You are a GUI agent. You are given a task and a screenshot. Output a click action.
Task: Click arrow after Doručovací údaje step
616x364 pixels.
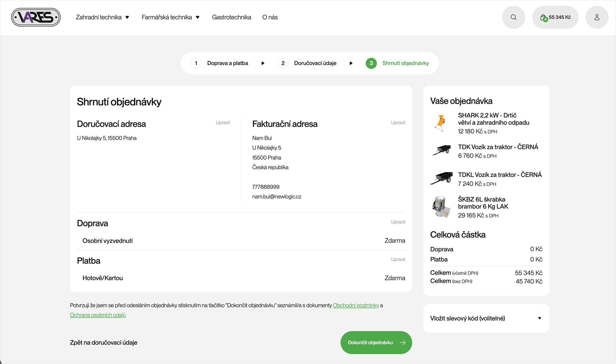click(x=351, y=63)
